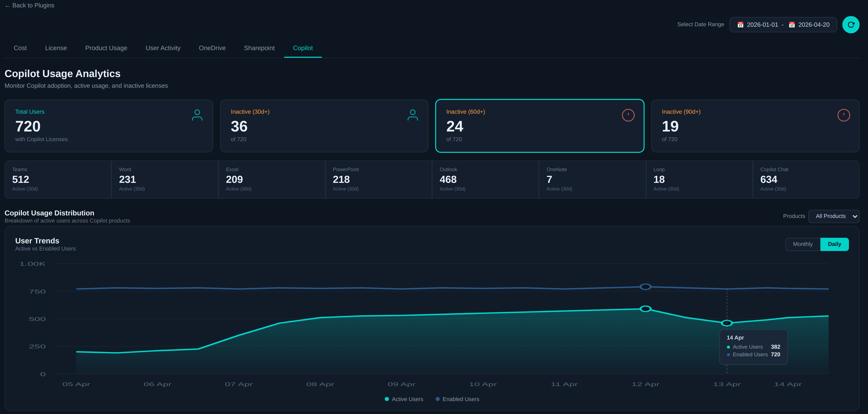Click the Teams active users tile

[x=58, y=179]
